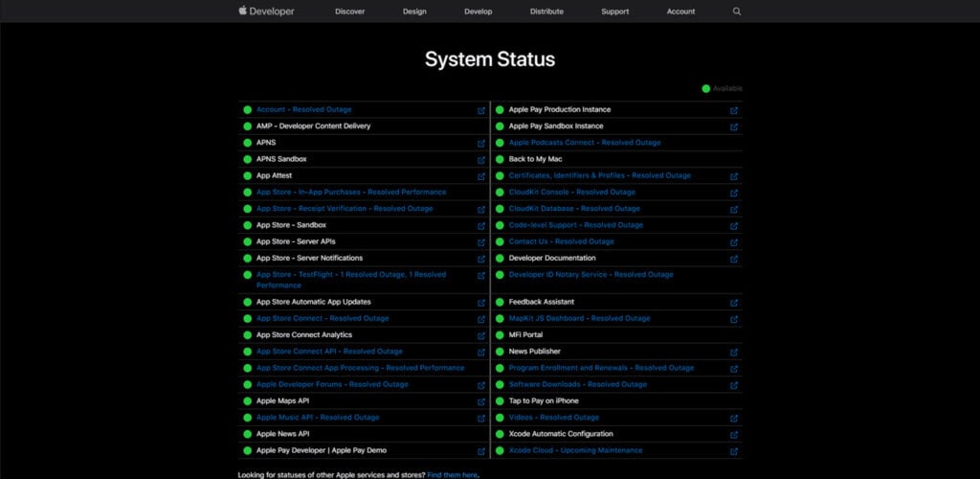Open the external link icon beside APNS Sandbox
Image resolution: width=980 pixels, height=479 pixels.
pyautogui.click(x=481, y=160)
